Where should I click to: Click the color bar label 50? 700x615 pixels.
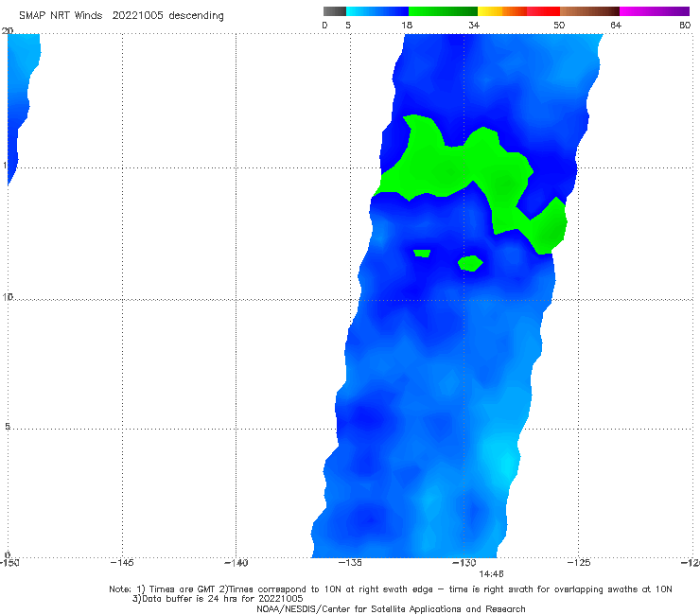(x=559, y=25)
